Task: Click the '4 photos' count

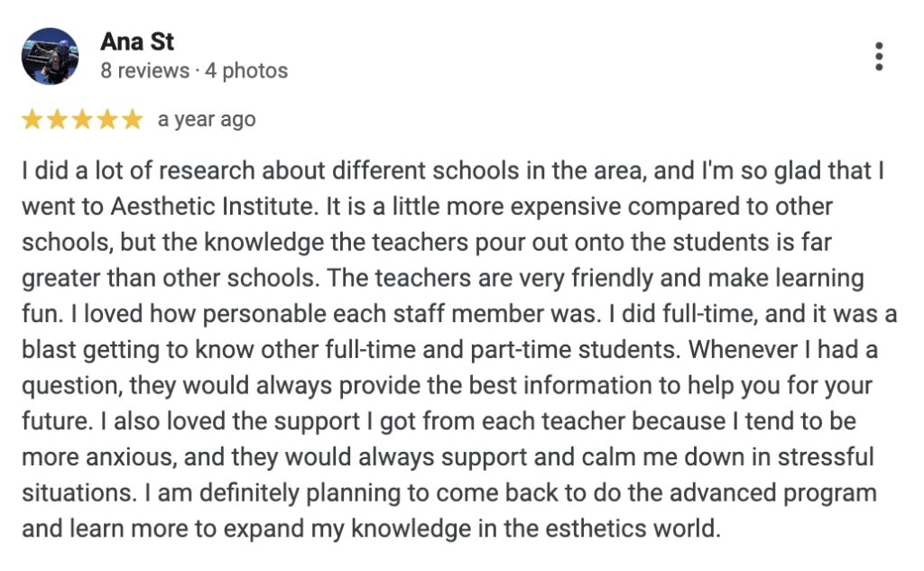Action: pos(246,70)
